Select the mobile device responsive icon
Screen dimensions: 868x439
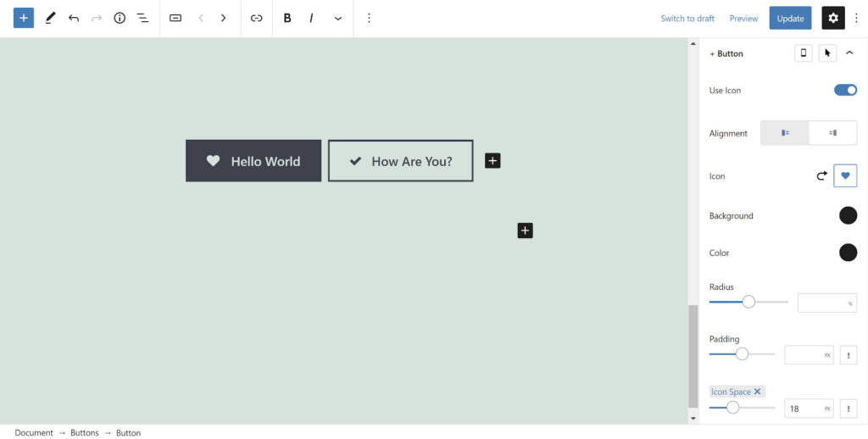(804, 53)
